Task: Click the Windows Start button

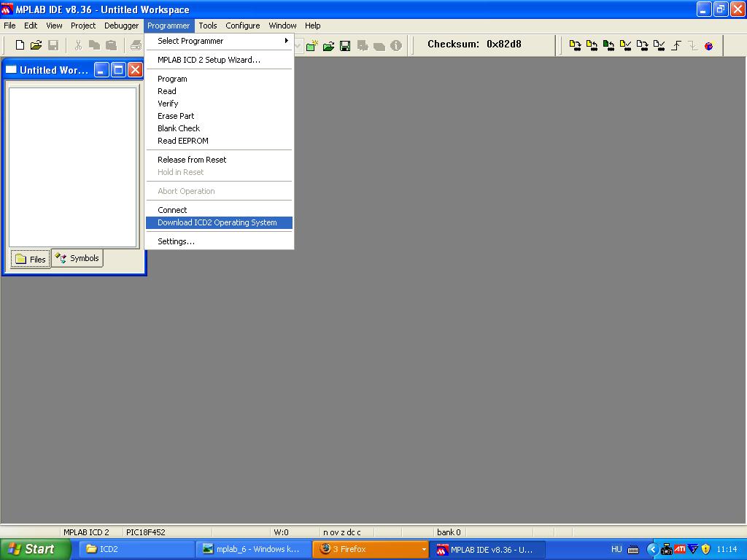Action: pyautogui.click(x=34, y=549)
